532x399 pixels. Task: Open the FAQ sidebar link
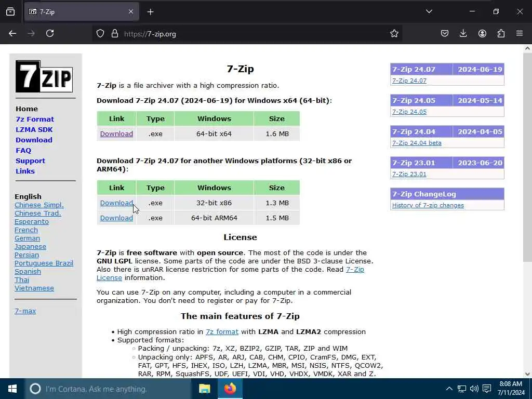[x=23, y=151]
